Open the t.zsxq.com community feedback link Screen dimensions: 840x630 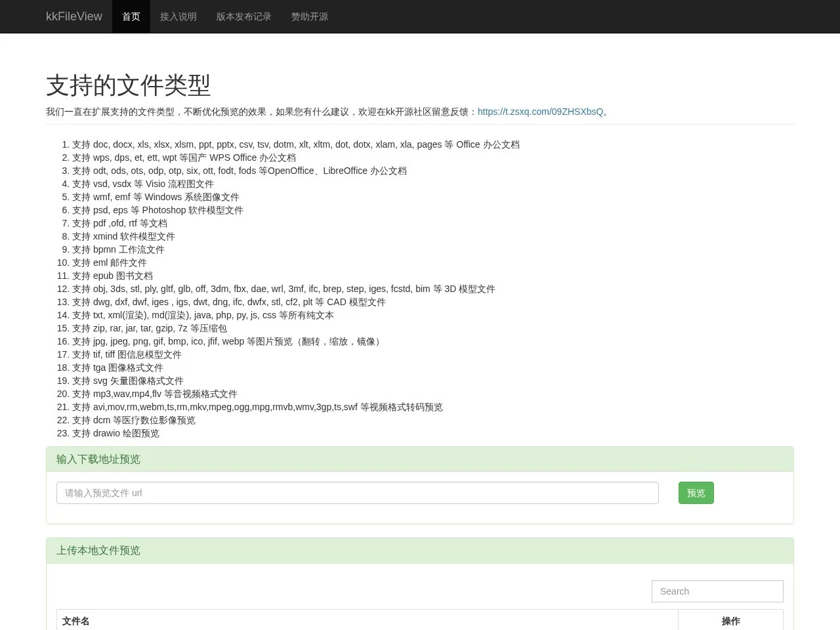coord(540,112)
